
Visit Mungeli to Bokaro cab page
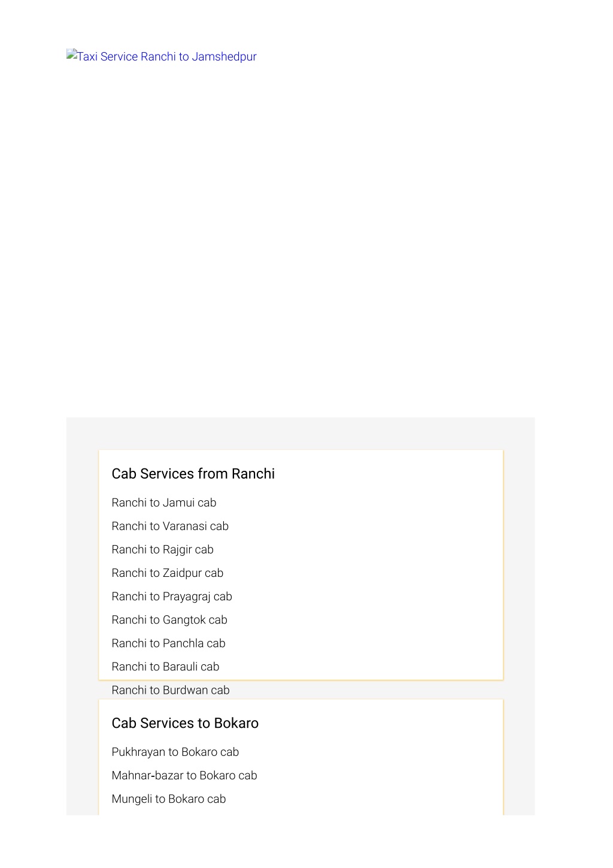pos(169,799)
